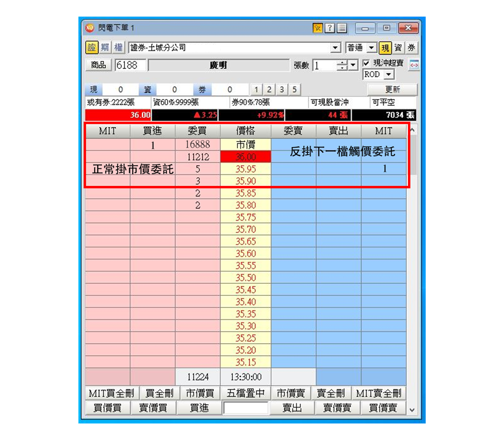Uncheck the 現沖超賣 checkbox
Screen dimensions: 504x440
(366, 64)
